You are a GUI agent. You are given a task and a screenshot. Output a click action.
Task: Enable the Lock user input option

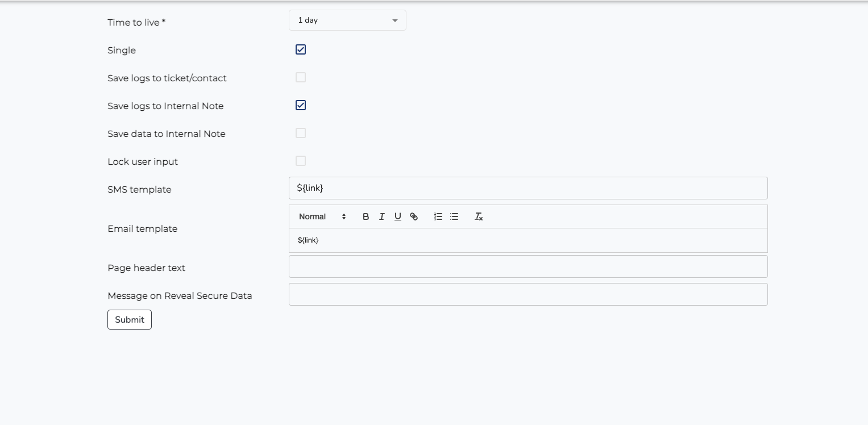pos(301,161)
